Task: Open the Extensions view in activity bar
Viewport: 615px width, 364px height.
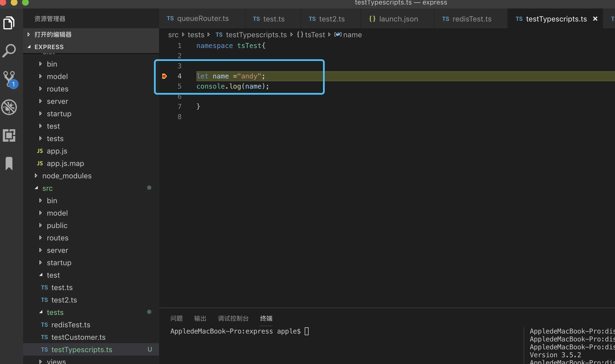Action: click(9, 135)
